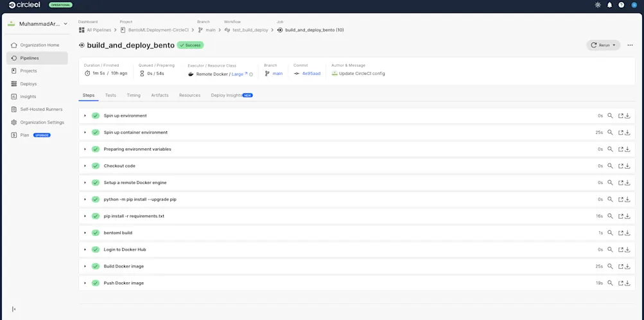Download Login to Docker Hub output

[x=627, y=249]
